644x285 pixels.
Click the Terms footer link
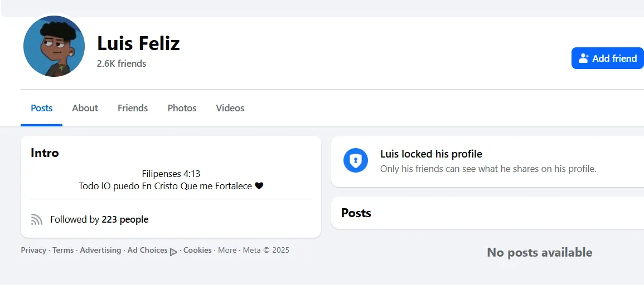(63, 250)
